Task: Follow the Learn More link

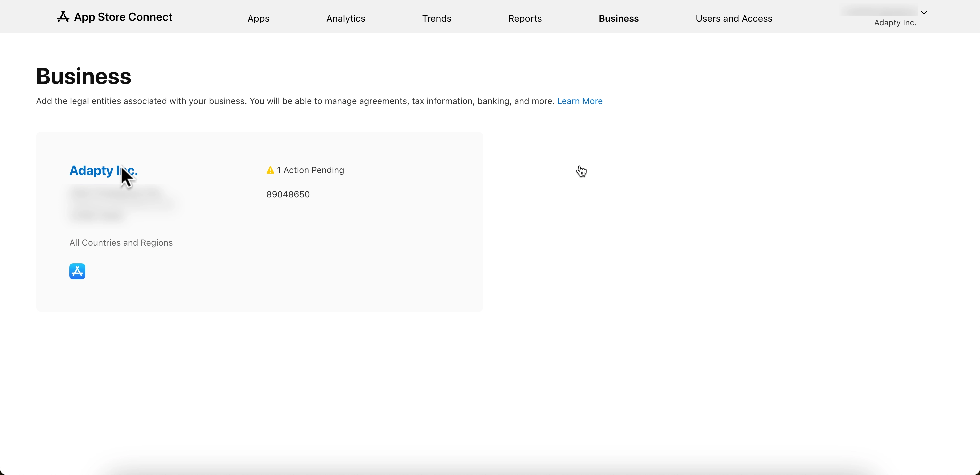Action: (579, 101)
